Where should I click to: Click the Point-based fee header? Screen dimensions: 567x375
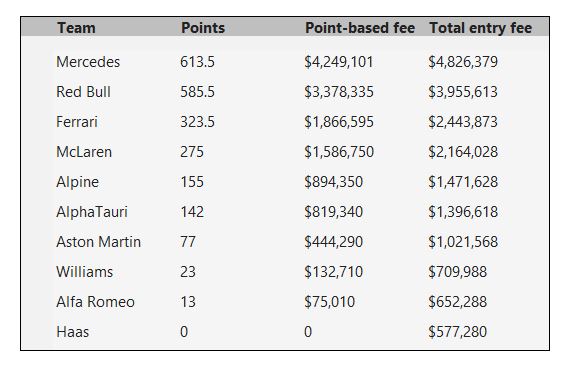(x=360, y=28)
